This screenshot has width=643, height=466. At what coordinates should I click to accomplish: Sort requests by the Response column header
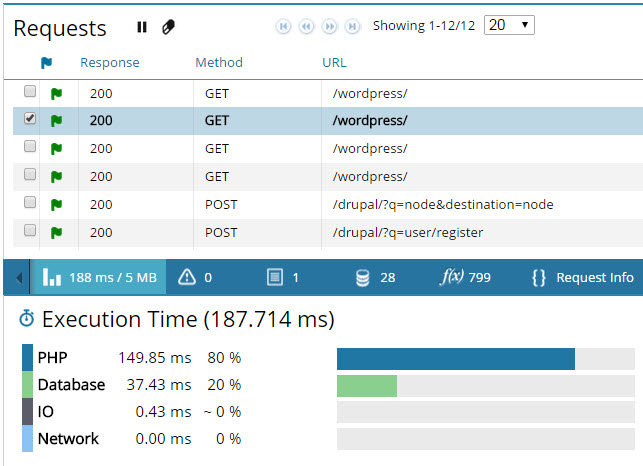(x=110, y=63)
